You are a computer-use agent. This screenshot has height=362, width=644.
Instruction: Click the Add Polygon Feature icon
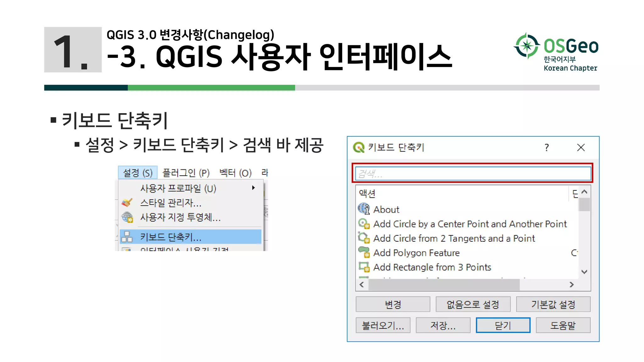tap(364, 252)
